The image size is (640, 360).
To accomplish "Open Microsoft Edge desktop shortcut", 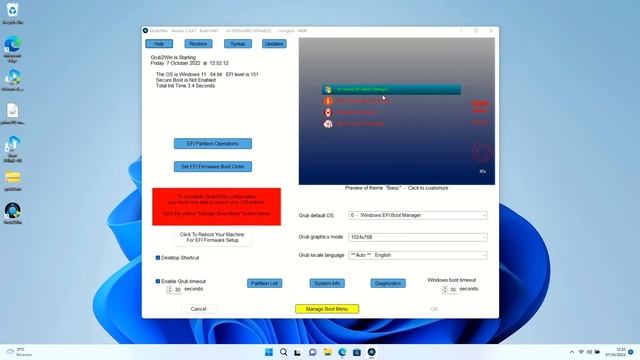I will coord(13,48).
